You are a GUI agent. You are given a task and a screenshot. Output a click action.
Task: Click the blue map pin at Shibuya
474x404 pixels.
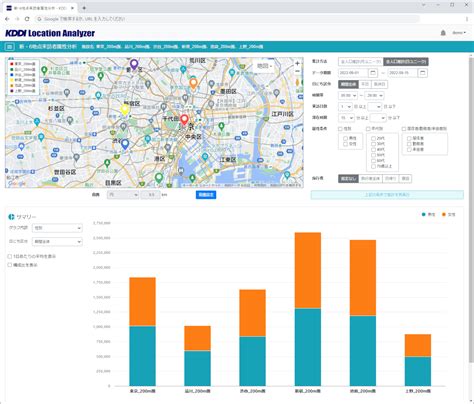click(x=125, y=144)
